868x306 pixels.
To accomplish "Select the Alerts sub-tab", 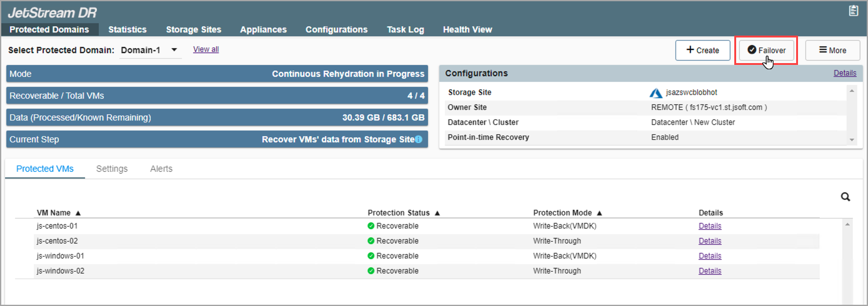I will pyautogui.click(x=161, y=169).
